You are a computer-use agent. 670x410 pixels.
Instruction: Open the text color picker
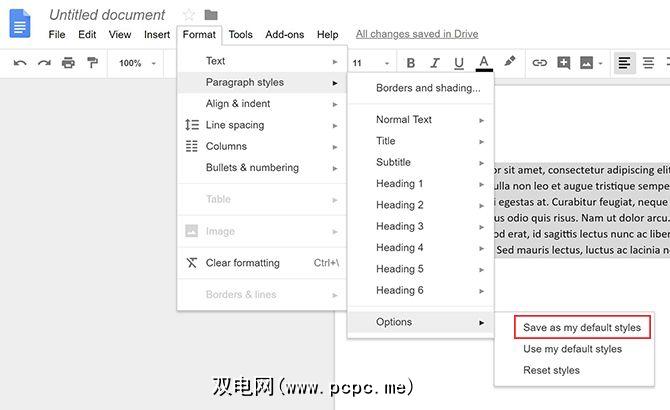484,63
